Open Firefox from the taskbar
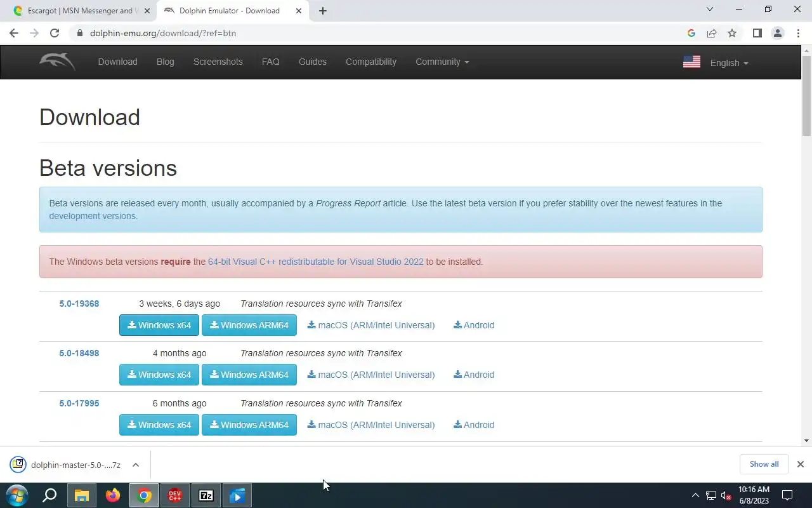The image size is (812, 508). point(113,495)
